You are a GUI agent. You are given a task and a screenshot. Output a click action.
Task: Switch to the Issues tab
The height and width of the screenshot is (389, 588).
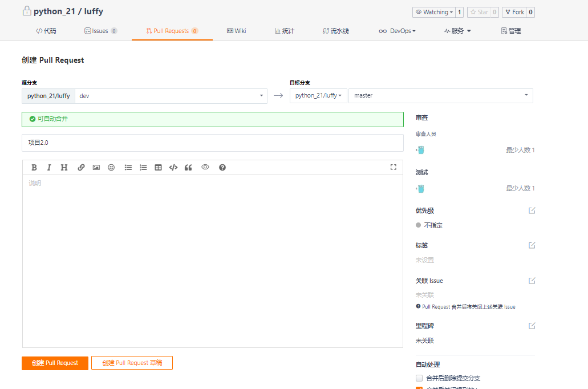coord(100,31)
